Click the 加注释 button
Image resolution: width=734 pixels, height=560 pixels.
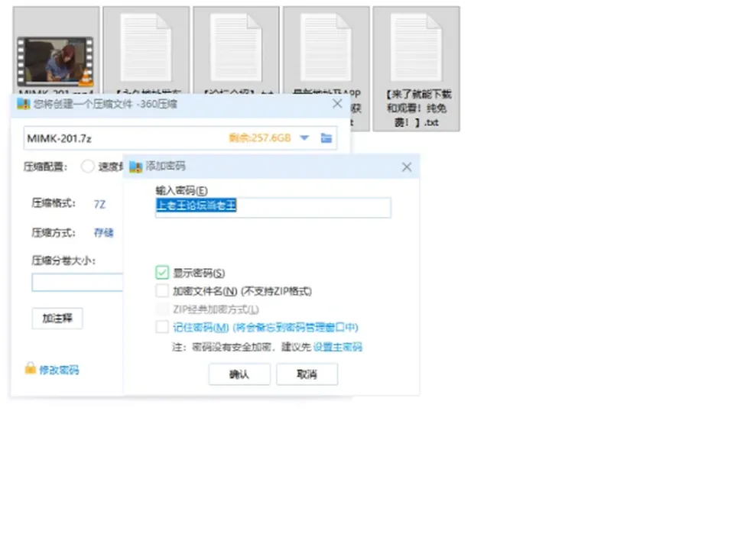pyautogui.click(x=57, y=319)
